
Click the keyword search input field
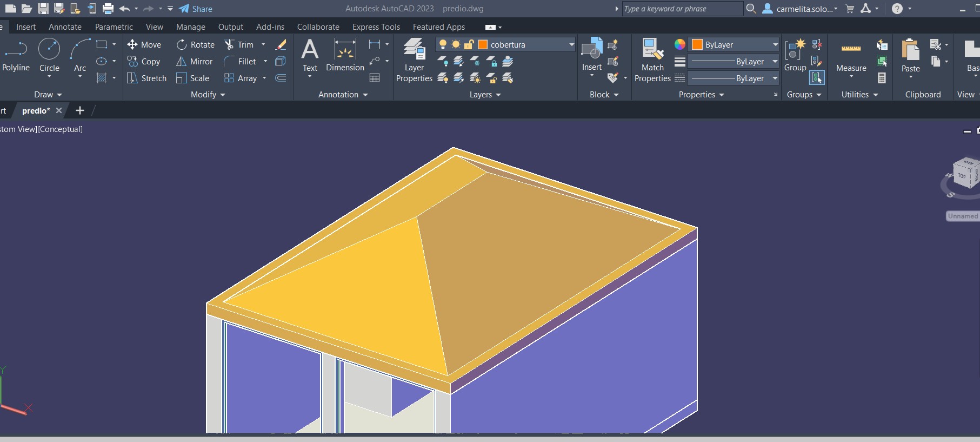682,9
